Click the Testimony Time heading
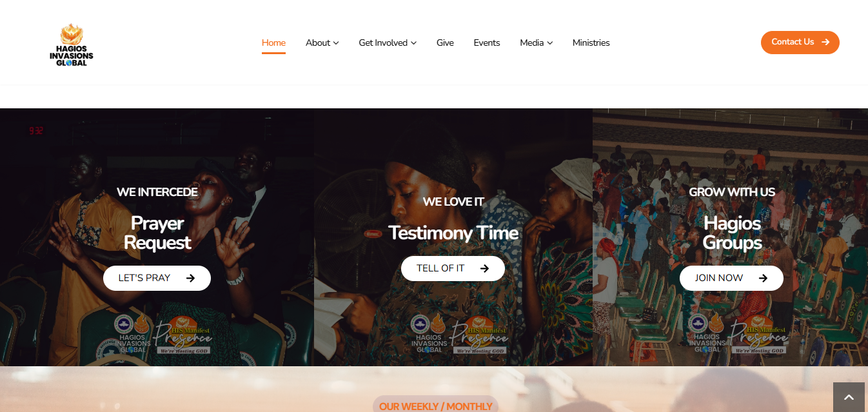The width and height of the screenshot is (868, 412). tap(453, 233)
